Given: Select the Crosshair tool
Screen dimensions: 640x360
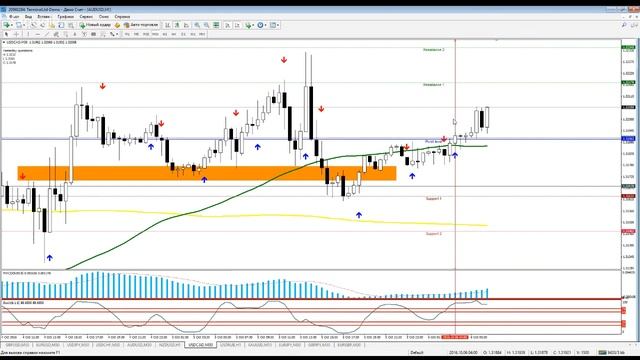Looking at the screenshot, I should tap(16, 34).
